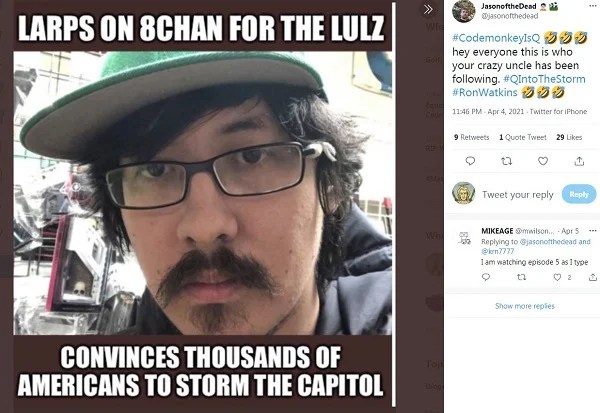Screen dimensions: 600x413
Task: Open the #QIntoTheStorm hashtag
Action: point(544,79)
